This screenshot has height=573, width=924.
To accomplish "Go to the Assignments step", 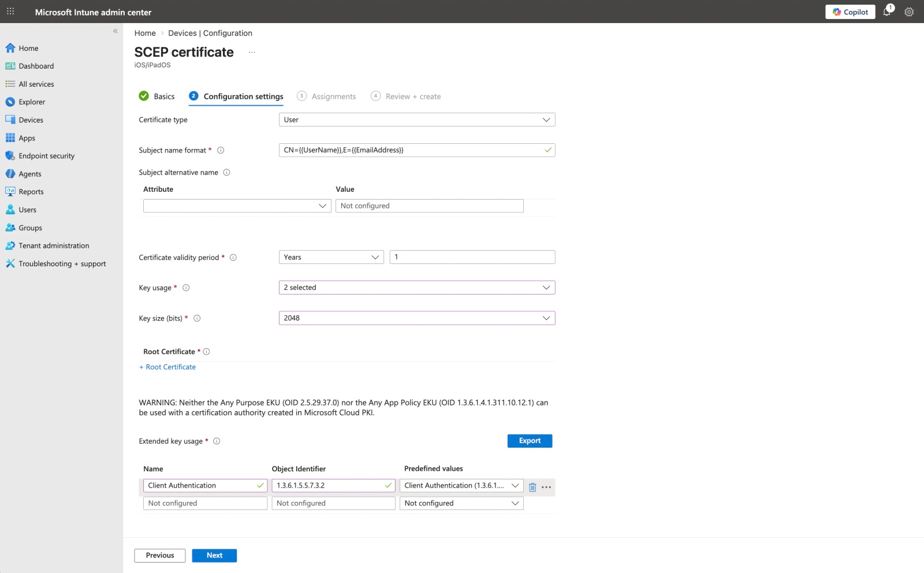I will tap(326, 96).
